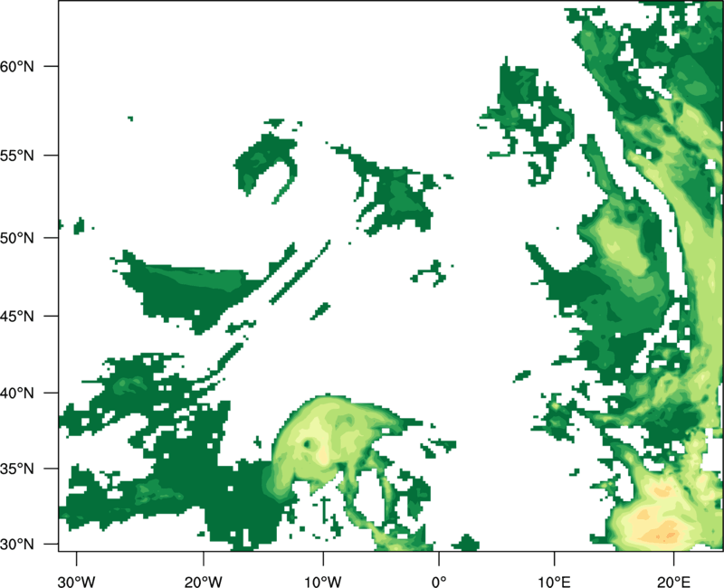Click the 55°N latitude label
This screenshot has height=588, width=724.
coord(16,156)
